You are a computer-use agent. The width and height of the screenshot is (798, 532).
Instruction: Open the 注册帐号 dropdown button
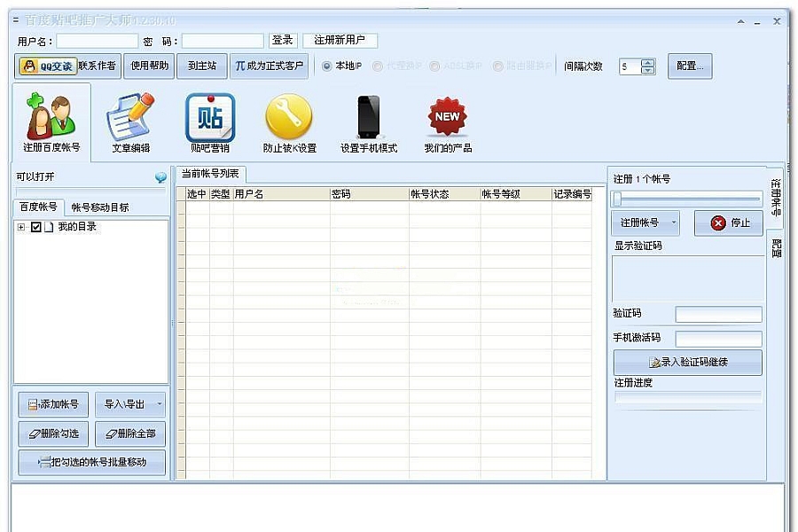pos(645,223)
